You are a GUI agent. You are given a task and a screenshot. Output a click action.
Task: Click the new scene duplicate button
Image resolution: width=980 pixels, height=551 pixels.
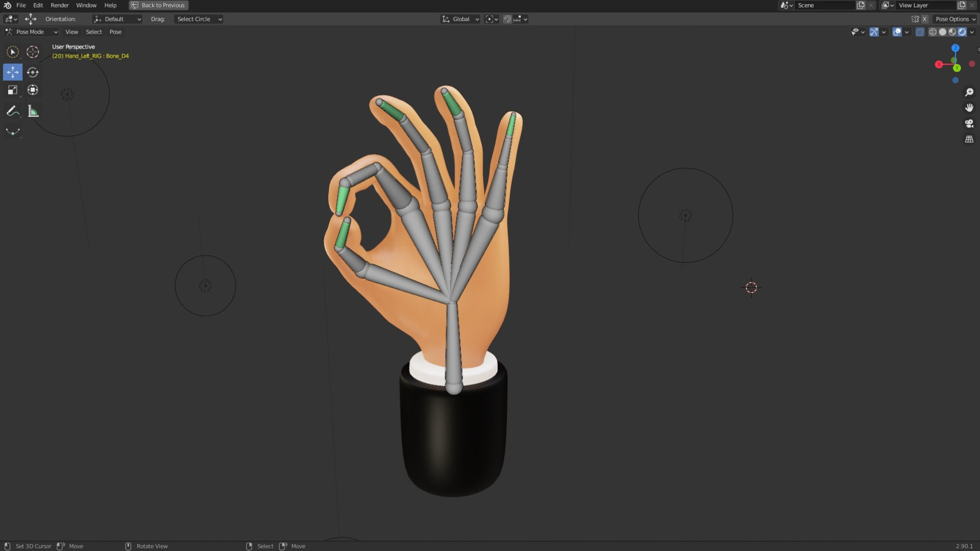(x=860, y=5)
